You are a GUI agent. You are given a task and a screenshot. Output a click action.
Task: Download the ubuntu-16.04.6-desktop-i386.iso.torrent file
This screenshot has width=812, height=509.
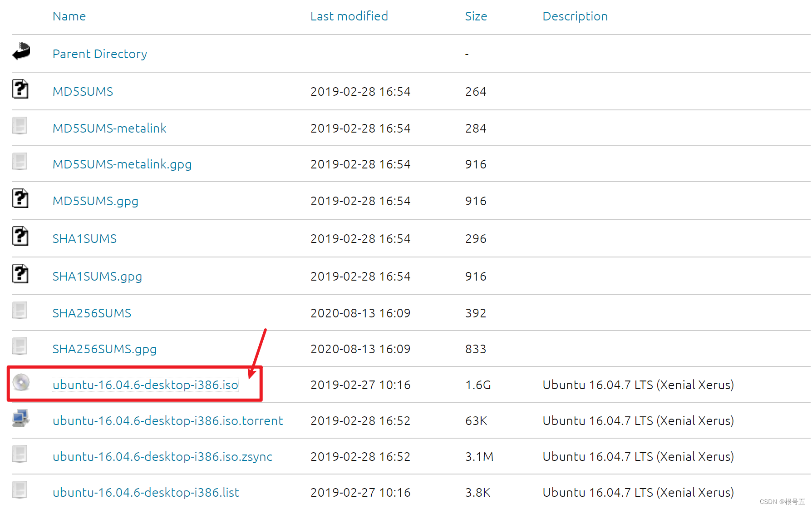(x=168, y=421)
